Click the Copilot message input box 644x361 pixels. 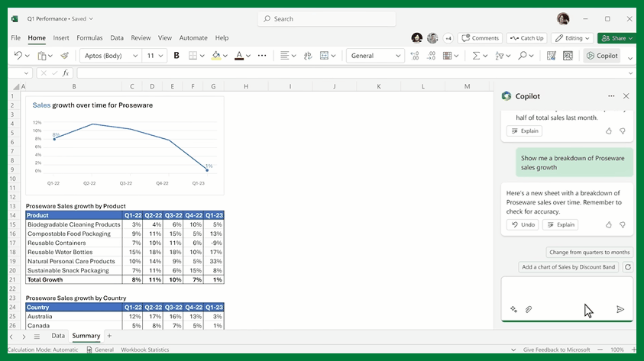(x=567, y=298)
